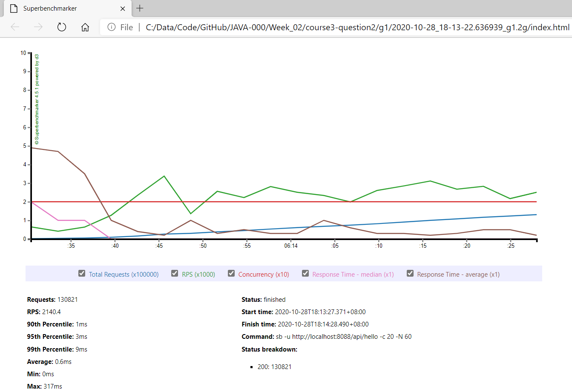The width and height of the screenshot is (572, 392).
Task: Select the Superbenchmarker browser tab
Action: pyautogui.click(x=68, y=9)
